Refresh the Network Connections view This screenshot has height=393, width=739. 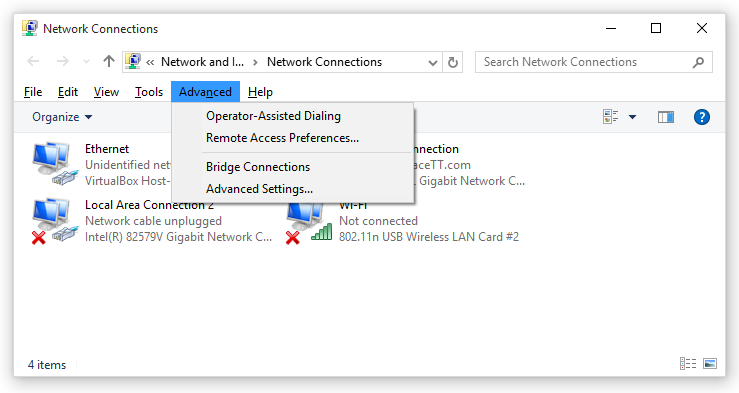452,62
